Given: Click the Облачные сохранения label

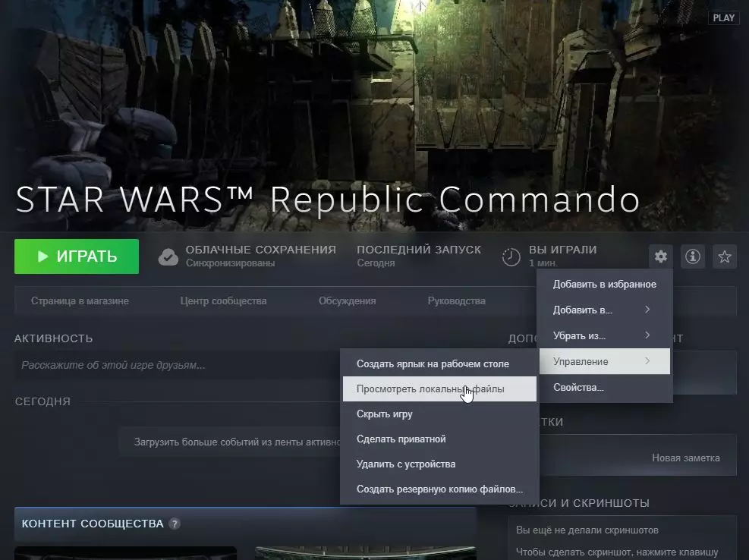Looking at the screenshot, I should [261, 250].
